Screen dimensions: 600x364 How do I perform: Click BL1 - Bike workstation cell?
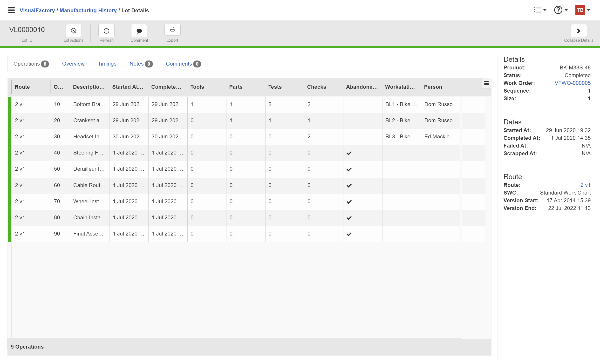pos(402,104)
